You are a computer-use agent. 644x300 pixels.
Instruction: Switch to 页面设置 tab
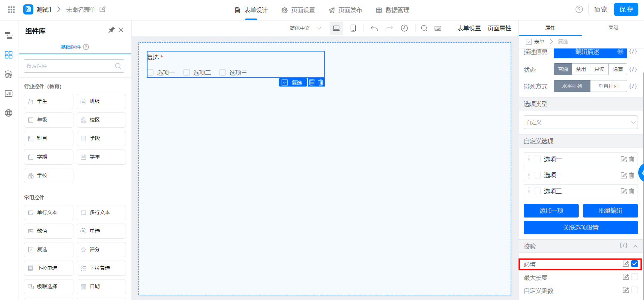[x=298, y=10]
